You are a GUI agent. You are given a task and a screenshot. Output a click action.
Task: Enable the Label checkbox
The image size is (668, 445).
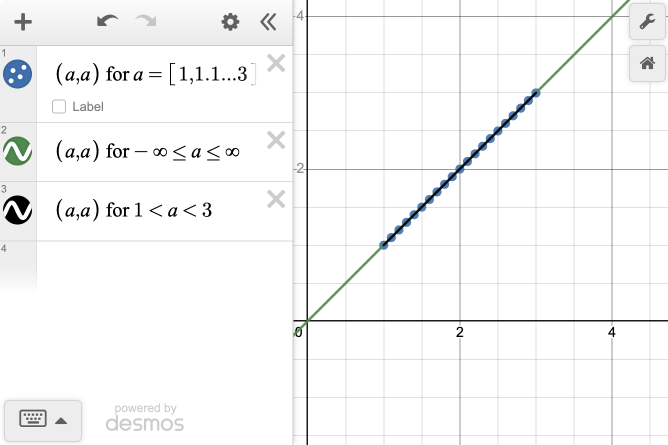point(59,107)
